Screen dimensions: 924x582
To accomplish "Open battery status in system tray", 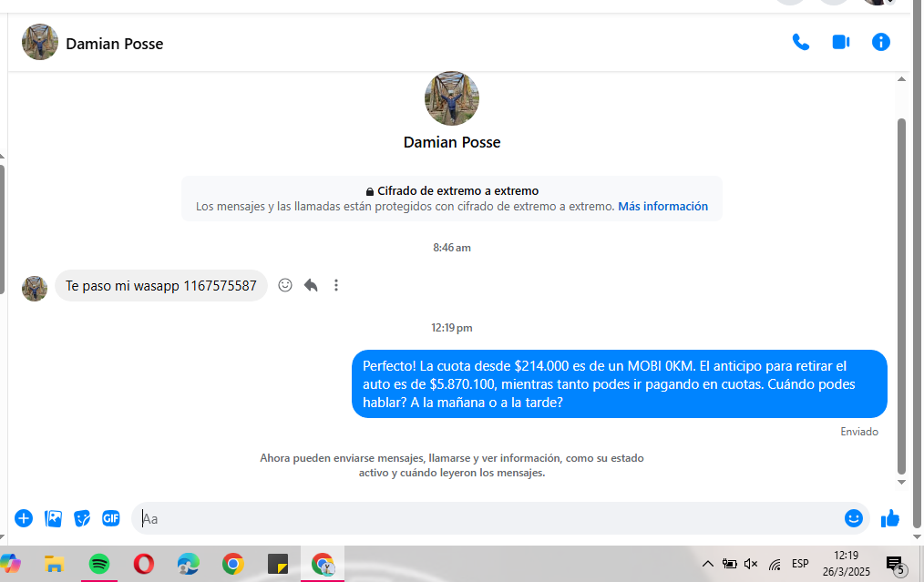I will point(730,564).
